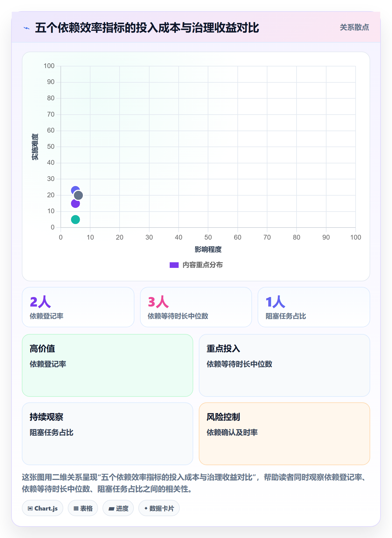Click the 1人 stat value
The width and height of the screenshot is (392, 538).
coord(276,302)
